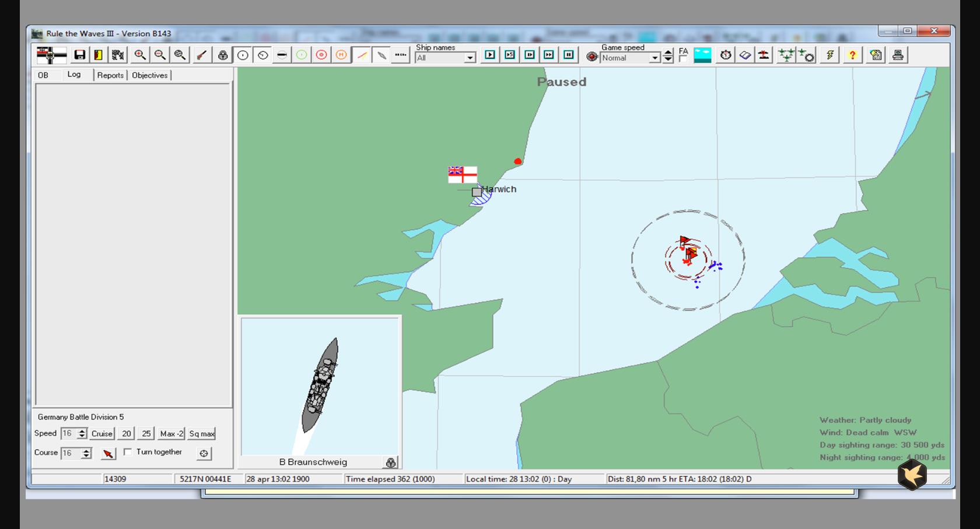980x529 pixels.
Task: Toggle the orange circle M icon
Action: [341, 55]
